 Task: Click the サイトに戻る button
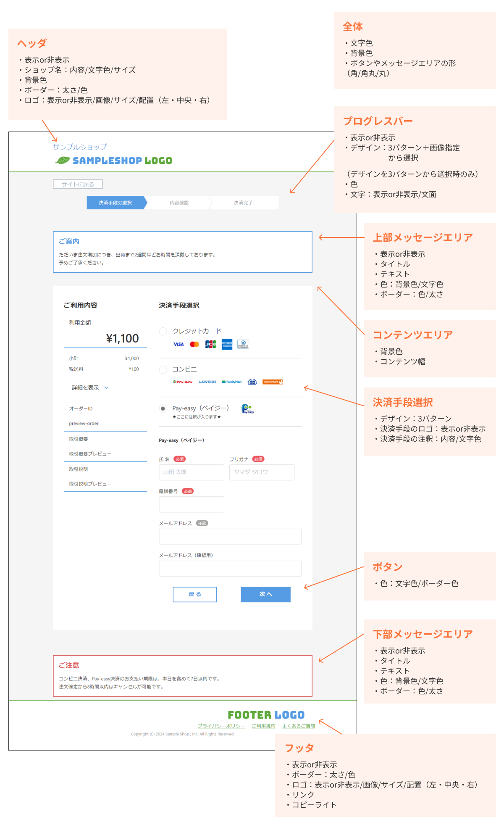tap(78, 184)
